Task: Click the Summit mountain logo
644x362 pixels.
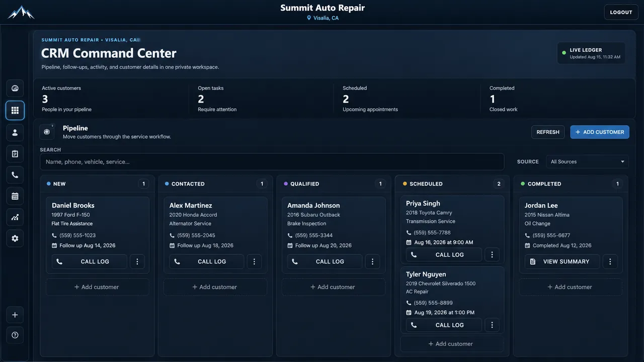Action: pyautogui.click(x=21, y=12)
